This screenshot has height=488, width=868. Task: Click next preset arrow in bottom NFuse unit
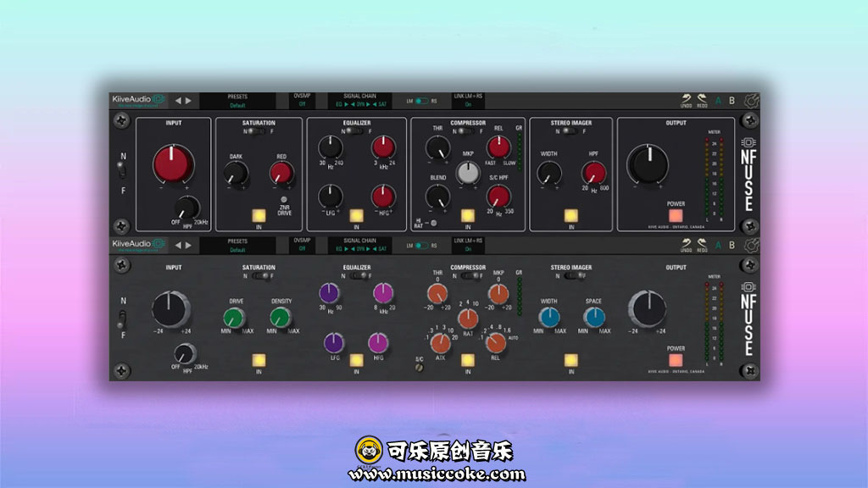[188, 245]
